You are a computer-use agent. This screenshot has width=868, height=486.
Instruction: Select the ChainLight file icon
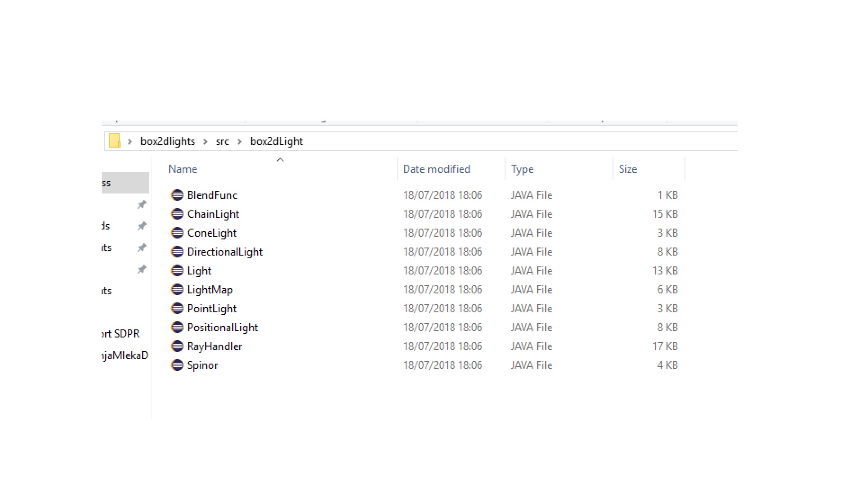click(x=177, y=214)
